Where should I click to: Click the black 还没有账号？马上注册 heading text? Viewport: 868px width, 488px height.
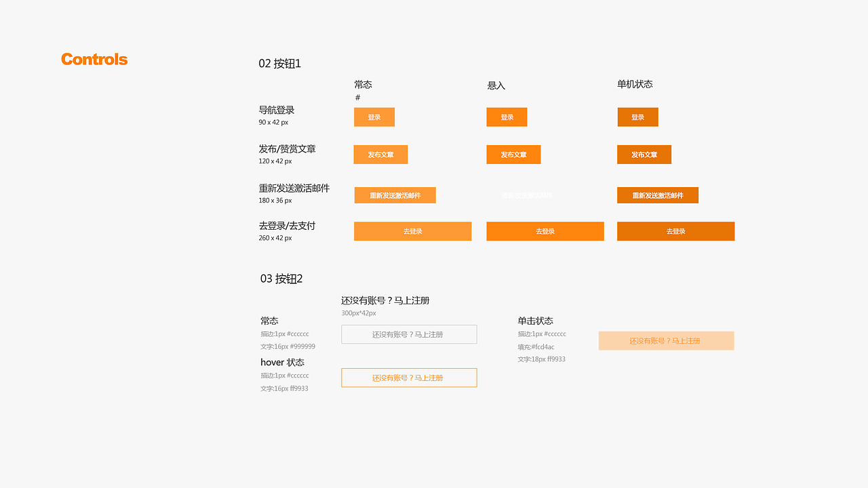385,300
